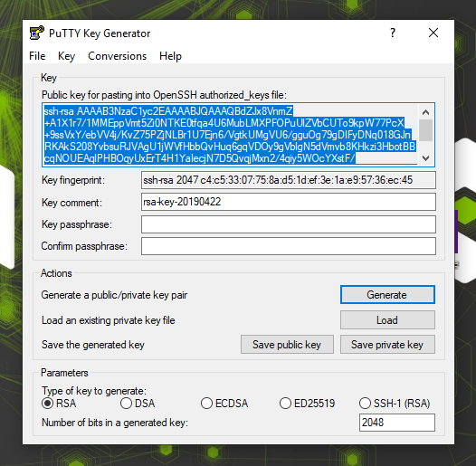This screenshot has width=476, height=466.
Task: Click the Load button
Action: pyautogui.click(x=387, y=320)
